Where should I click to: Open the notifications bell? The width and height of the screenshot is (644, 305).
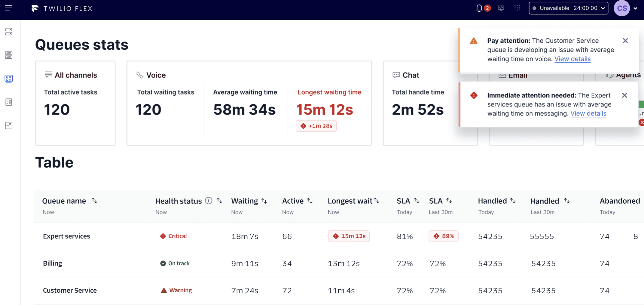tap(479, 8)
